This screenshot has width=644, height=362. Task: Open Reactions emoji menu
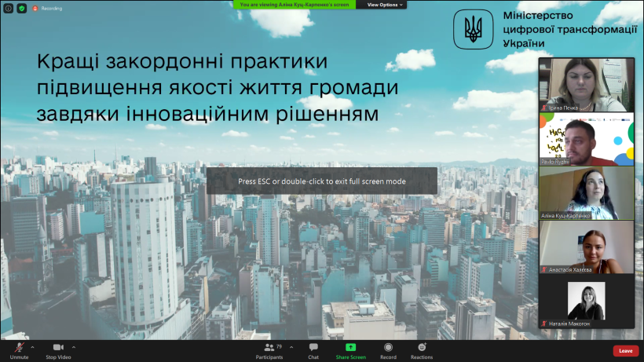[422, 347]
